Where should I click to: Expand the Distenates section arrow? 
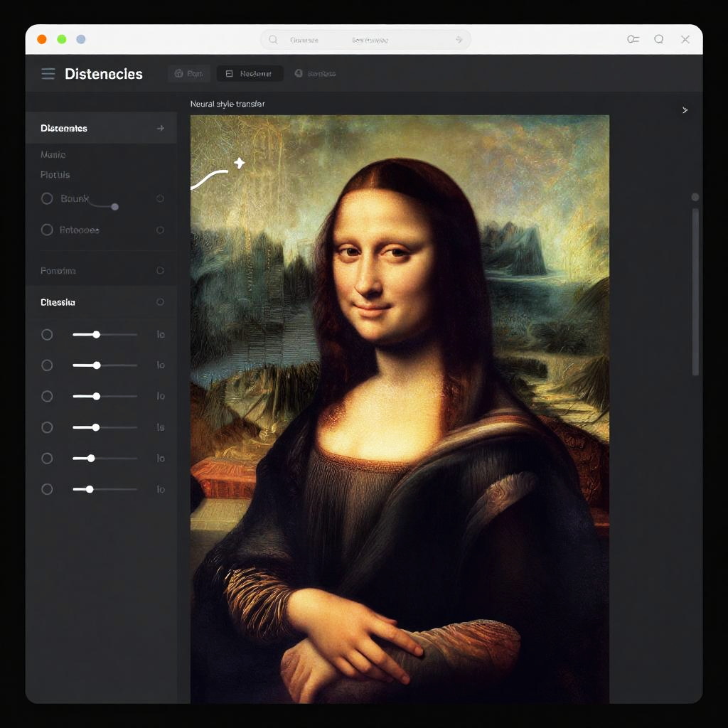pos(161,129)
